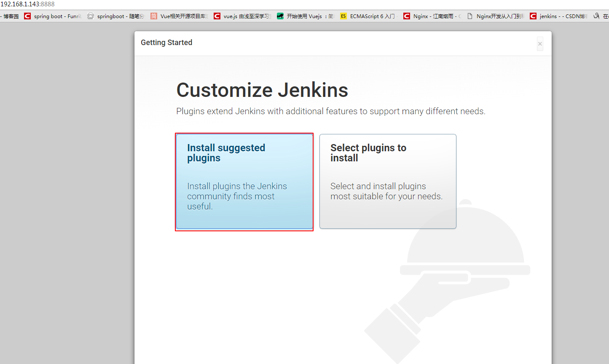
Task: Click the red C icon of vue.js bookmark
Action: [217, 16]
